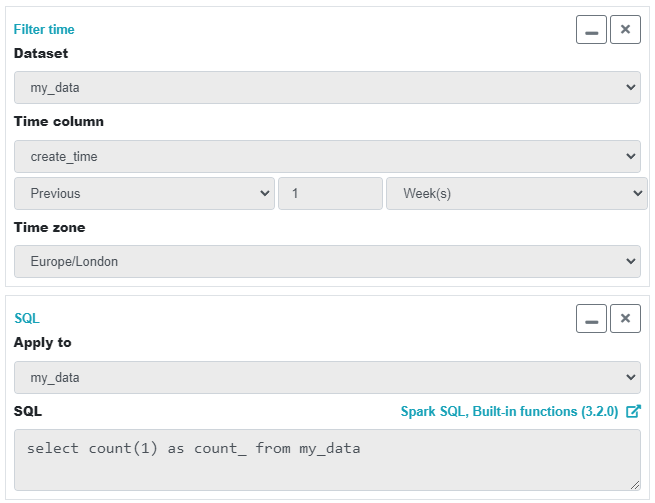This screenshot has width=655, height=503.
Task: Expand the Europe/London time zone dropdown
Action: coord(327,262)
